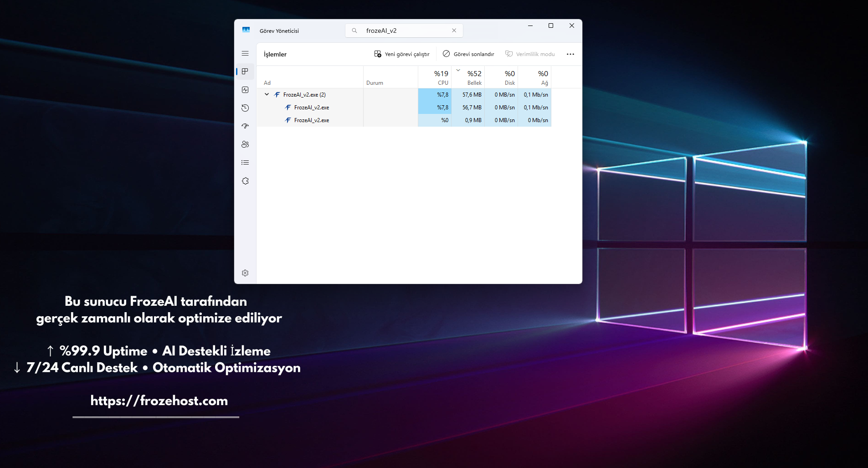
Task: Click the sort chevron above Bellek column
Action: [x=458, y=70]
